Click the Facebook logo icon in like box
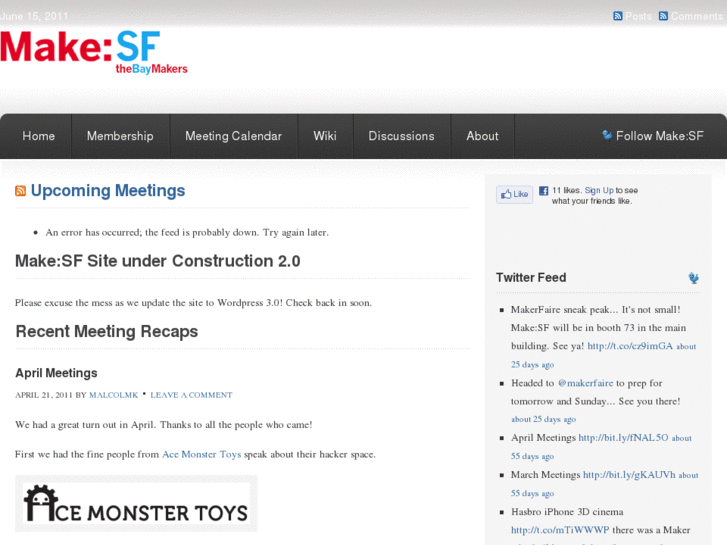Image resolution: width=727 pixels, height=545 pixels. coord(543,191)
